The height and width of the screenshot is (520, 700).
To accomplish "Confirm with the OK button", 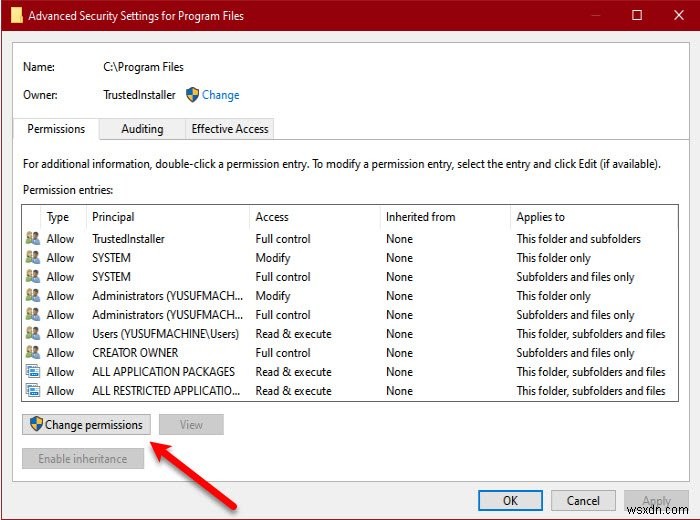I will tap(510, 500).
